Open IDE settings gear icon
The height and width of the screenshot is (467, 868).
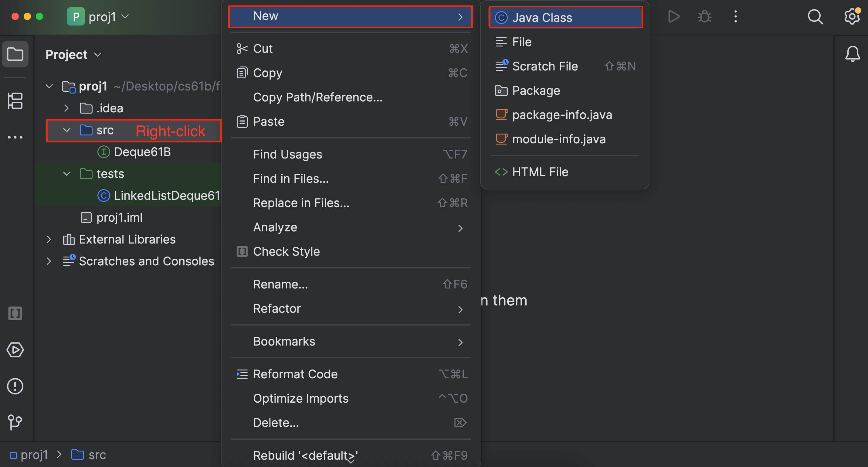click(x=852, y=16)
